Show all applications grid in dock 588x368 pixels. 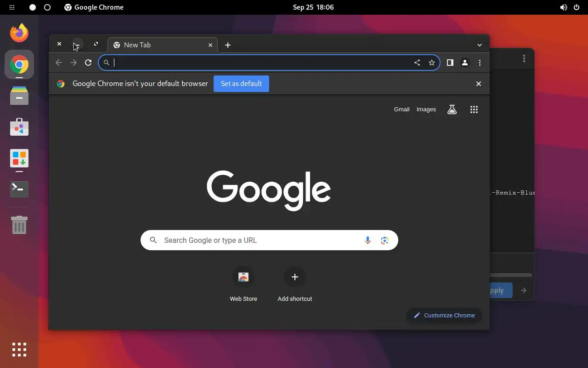19,350
